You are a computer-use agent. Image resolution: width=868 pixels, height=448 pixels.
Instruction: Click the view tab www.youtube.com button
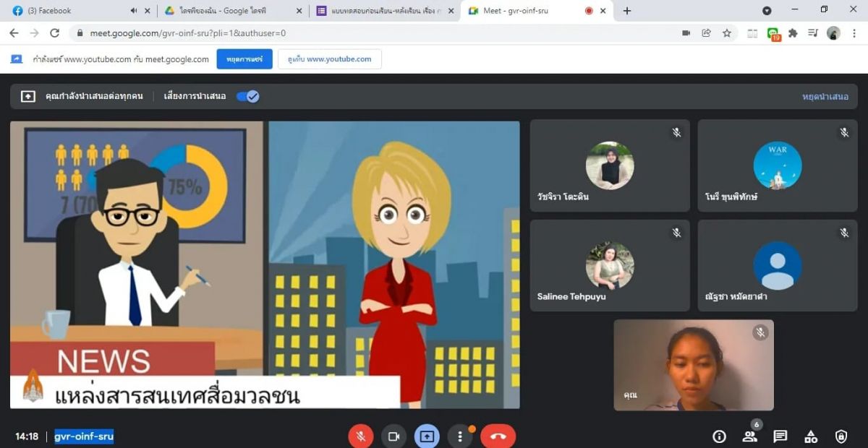click(x=330, y=59)
